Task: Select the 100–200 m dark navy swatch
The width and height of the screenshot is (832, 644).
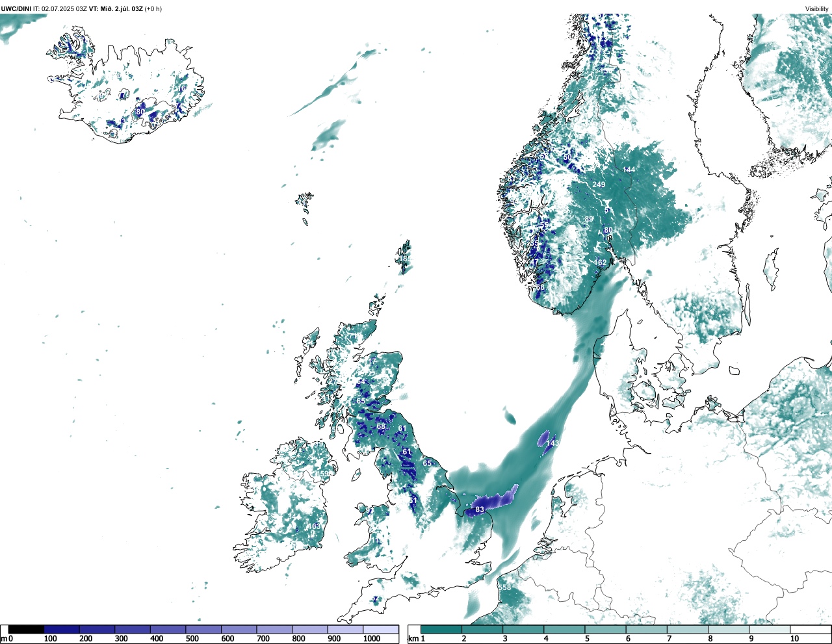Action: [x=62, y=629]
